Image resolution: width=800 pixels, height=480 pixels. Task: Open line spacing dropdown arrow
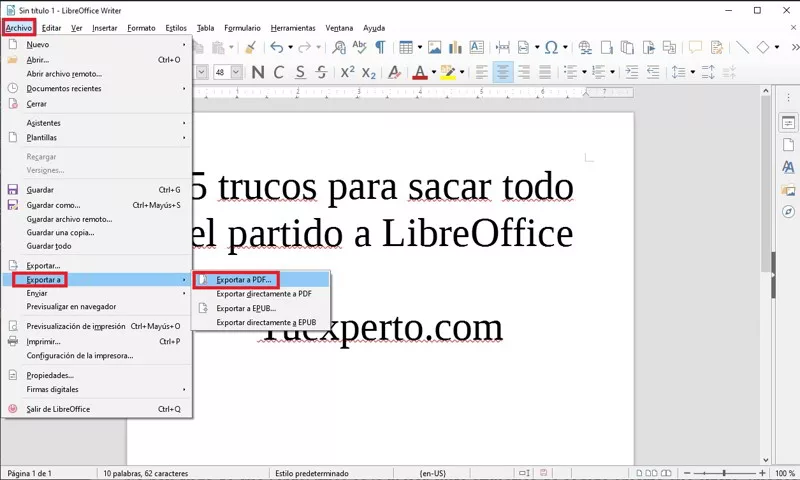692,72
